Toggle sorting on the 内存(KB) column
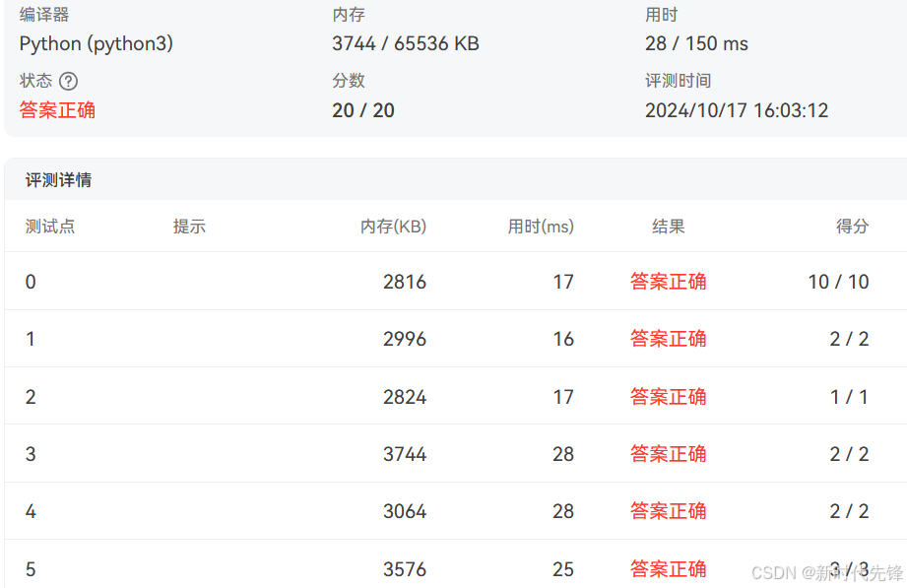 coord(394,226)
